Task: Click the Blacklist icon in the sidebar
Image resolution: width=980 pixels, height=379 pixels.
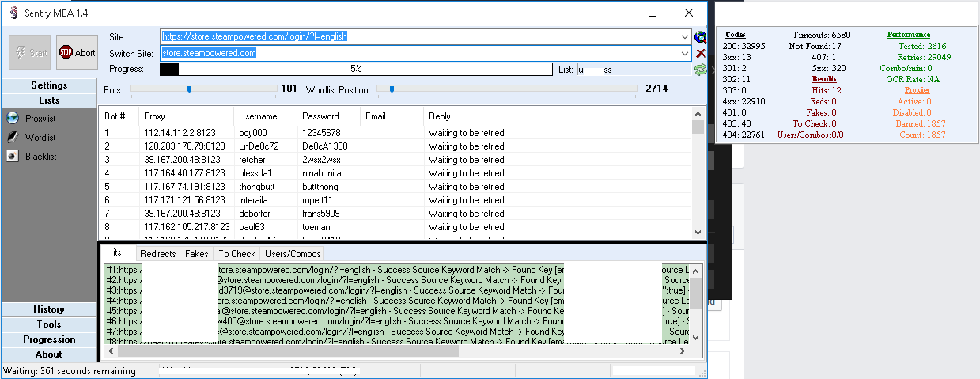Action: (x=12, y=157)
